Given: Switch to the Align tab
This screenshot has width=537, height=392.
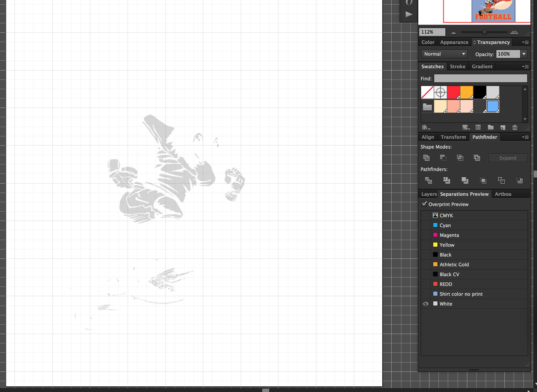Looking at the screenshot, I should (x=428, y=137).
